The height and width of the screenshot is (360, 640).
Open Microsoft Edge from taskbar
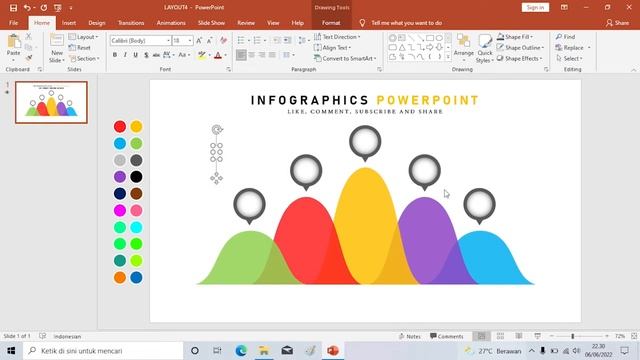pyautogui.click(x=241, y=351)
